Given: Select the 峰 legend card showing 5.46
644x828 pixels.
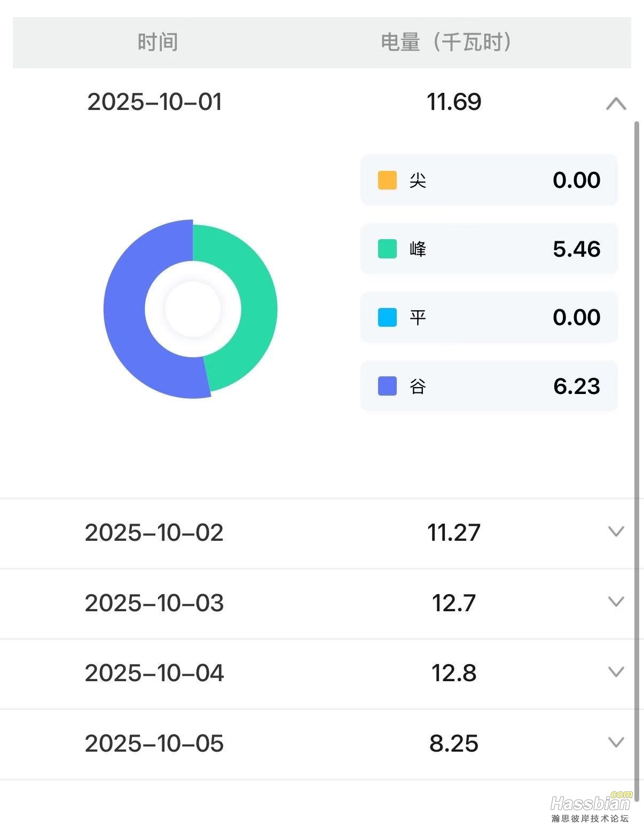Looking at the screenshot, I should [489, 249].
